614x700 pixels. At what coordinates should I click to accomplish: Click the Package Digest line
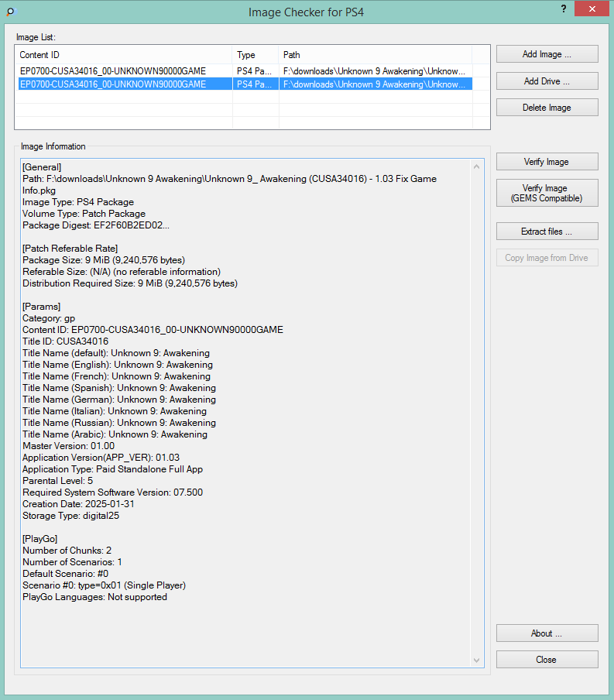pos(96,225)
